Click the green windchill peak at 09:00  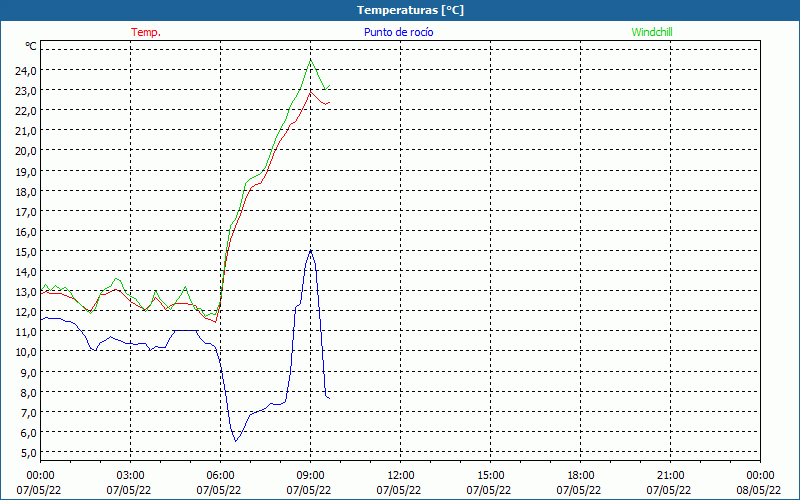coord(311,60)
